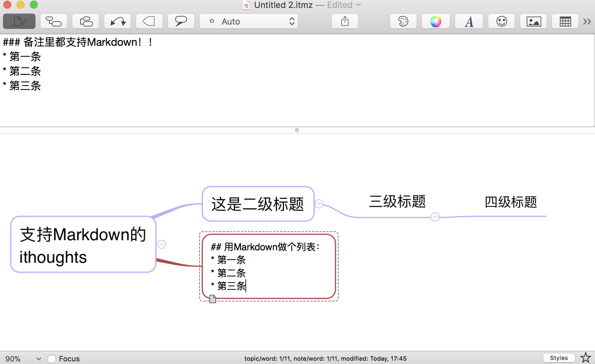Collapse the central topic's branches
Screen dimensions: 595x364
[x=161, y=244]
